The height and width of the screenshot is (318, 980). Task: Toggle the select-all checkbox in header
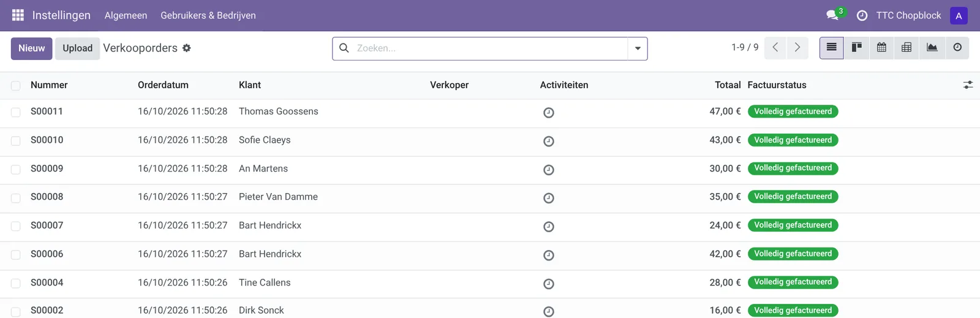point(16,86)
